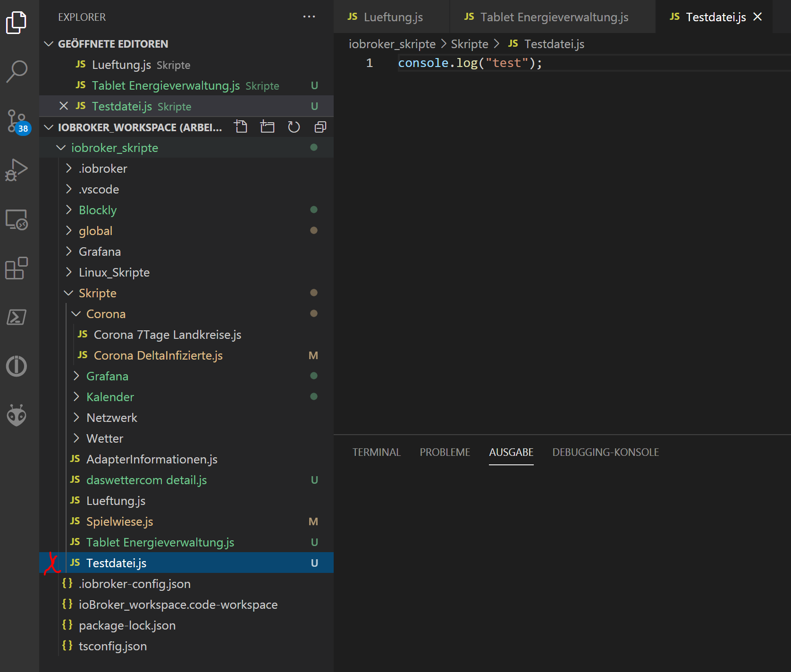Open the DEBUGGING-KONSOLE panel tab
Screen dimensions: 791x672
(x=606, y=452)
